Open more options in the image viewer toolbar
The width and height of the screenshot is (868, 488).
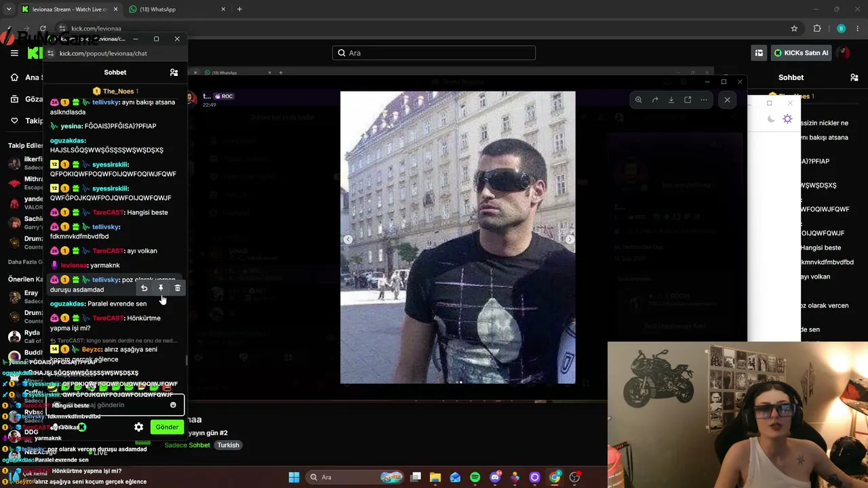[x=704, y=100]
